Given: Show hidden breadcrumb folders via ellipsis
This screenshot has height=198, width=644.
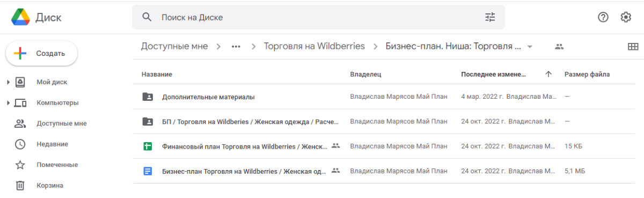Looking at the screenshot, I should pyautogui.click(x=236, y=47).
